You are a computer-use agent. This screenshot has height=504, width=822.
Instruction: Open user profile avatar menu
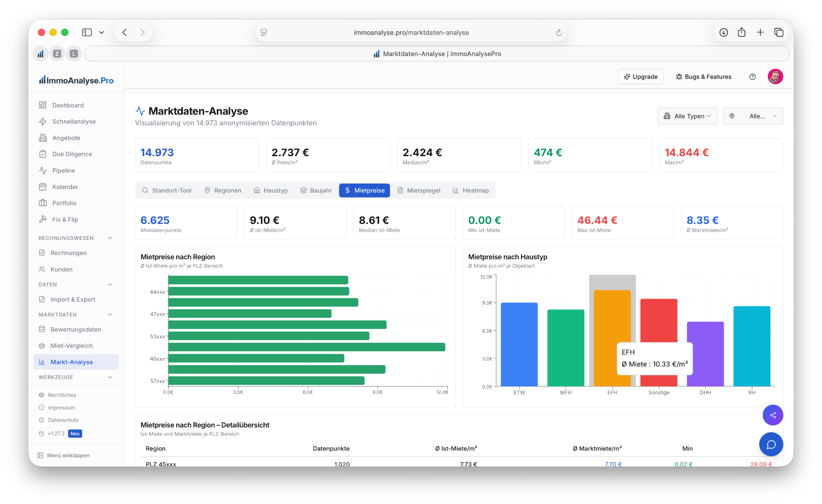point(775,77)
